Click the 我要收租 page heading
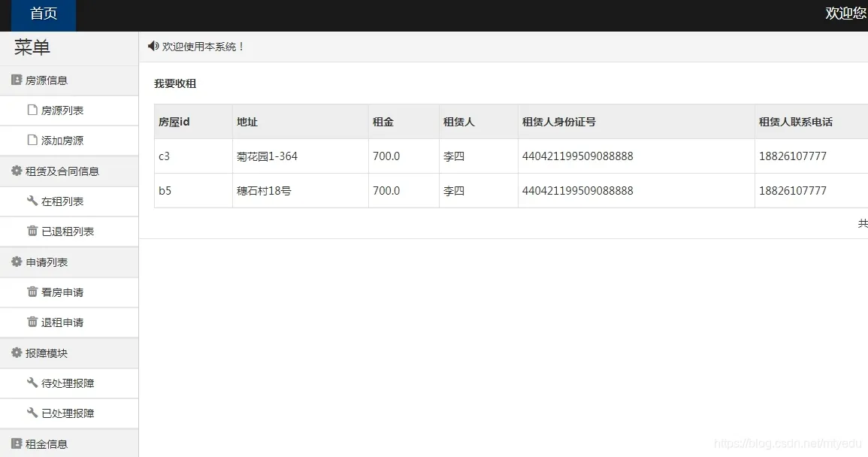 [x=175, y=83]
